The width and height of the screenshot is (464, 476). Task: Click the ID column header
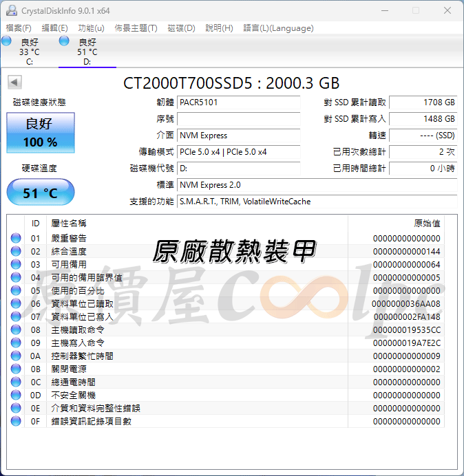35,224
